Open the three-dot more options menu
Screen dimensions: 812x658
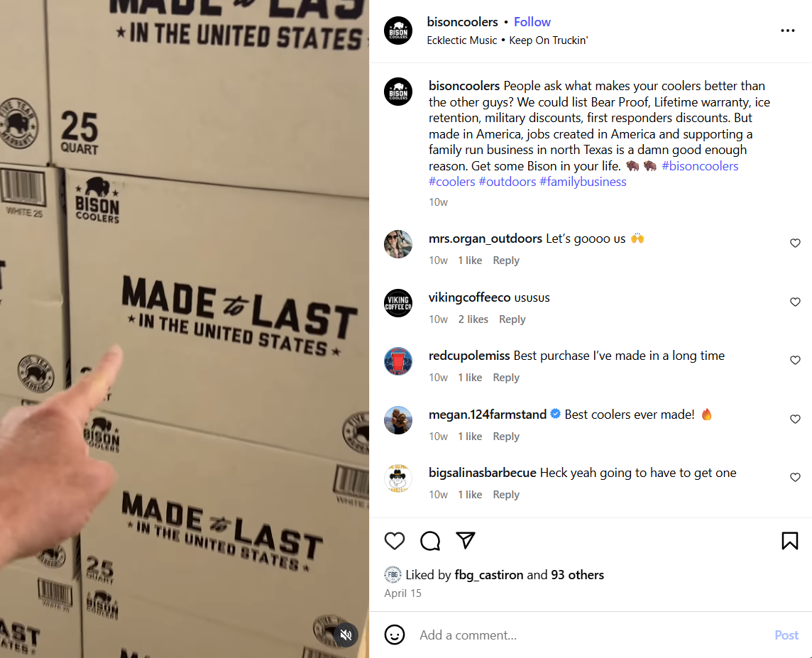pos(788,31)
